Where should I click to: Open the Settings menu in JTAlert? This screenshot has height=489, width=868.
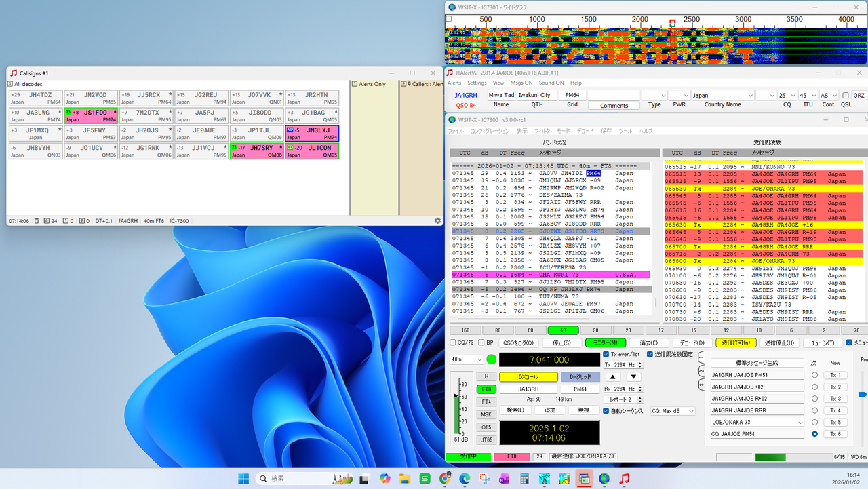coord(477,83)
